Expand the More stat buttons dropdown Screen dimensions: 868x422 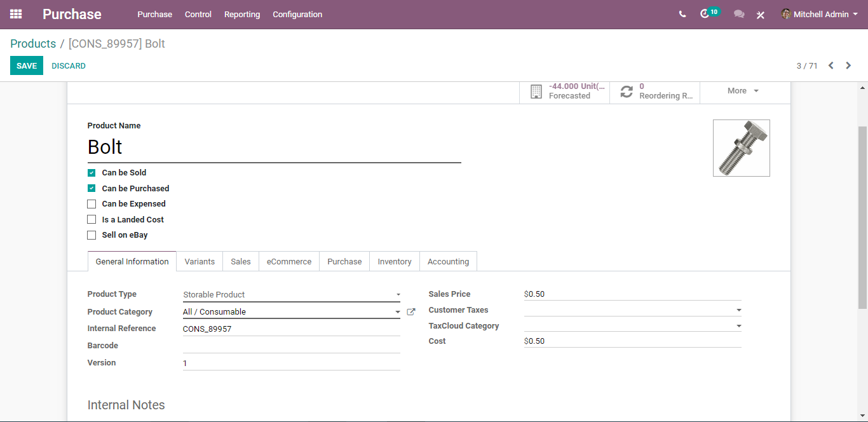click(743, 91)
